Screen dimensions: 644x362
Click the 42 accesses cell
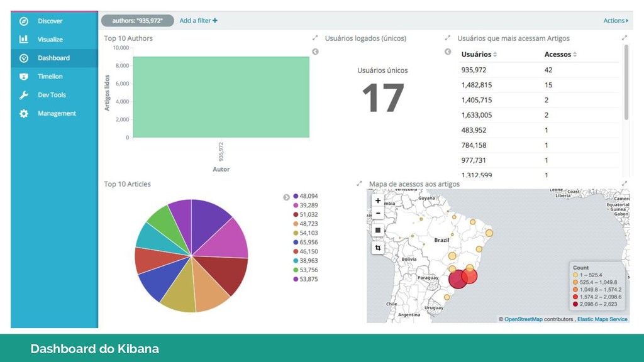coord(548,70)
